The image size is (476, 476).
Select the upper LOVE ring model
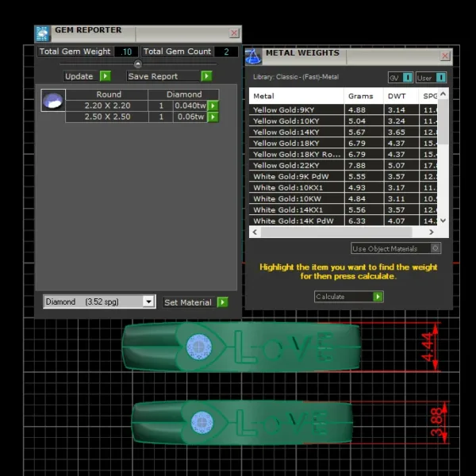pos(241,347)
